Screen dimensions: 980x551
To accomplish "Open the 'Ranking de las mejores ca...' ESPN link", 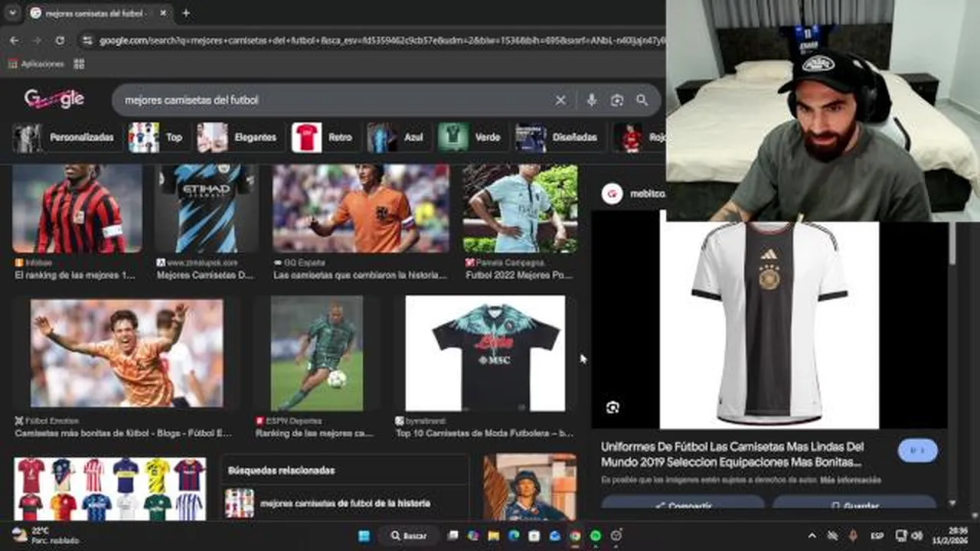I will [x=314, y=433].
